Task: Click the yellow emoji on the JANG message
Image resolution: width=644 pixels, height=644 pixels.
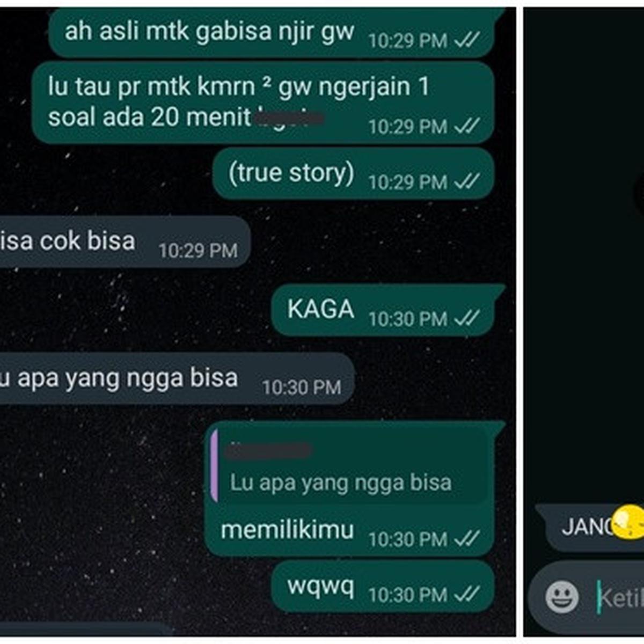Action: click(x=628, y=522)
